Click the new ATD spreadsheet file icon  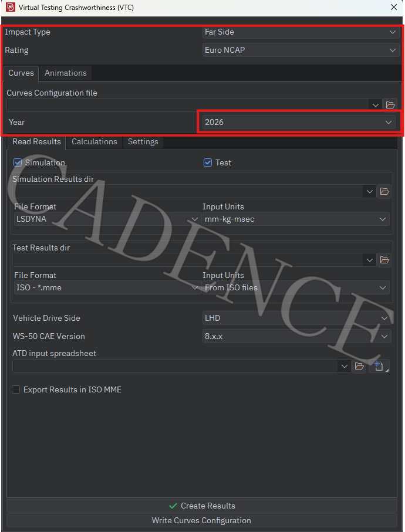pyautogui.click(x=379, y=366)
